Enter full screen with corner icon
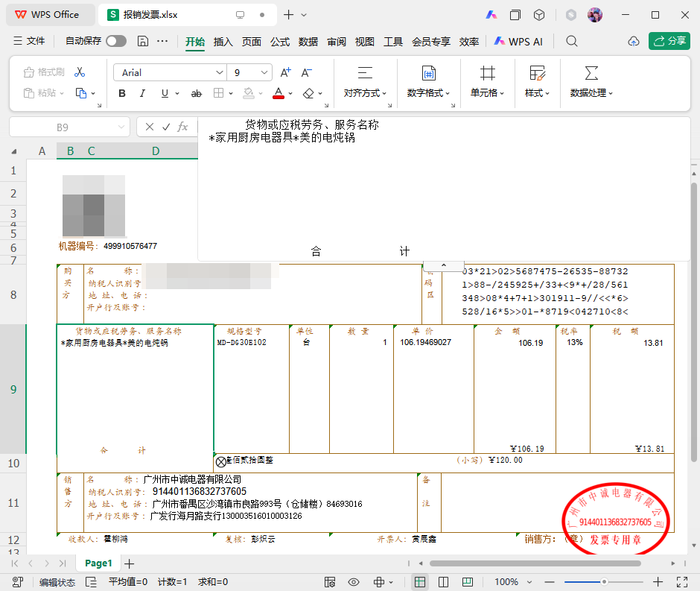700x591 pixels. coord(682,581)
